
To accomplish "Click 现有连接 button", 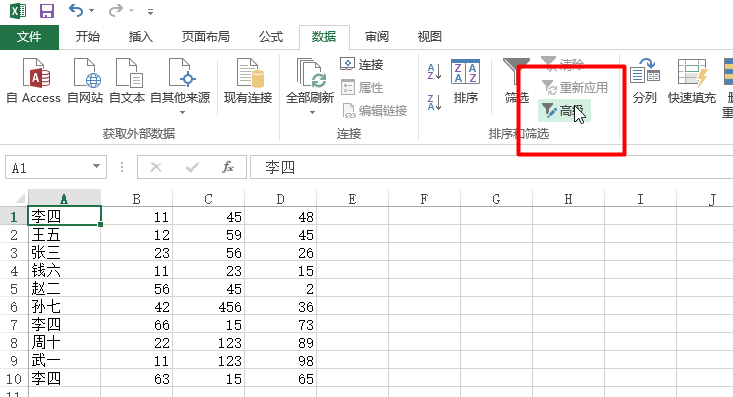I will click(248, 80).
